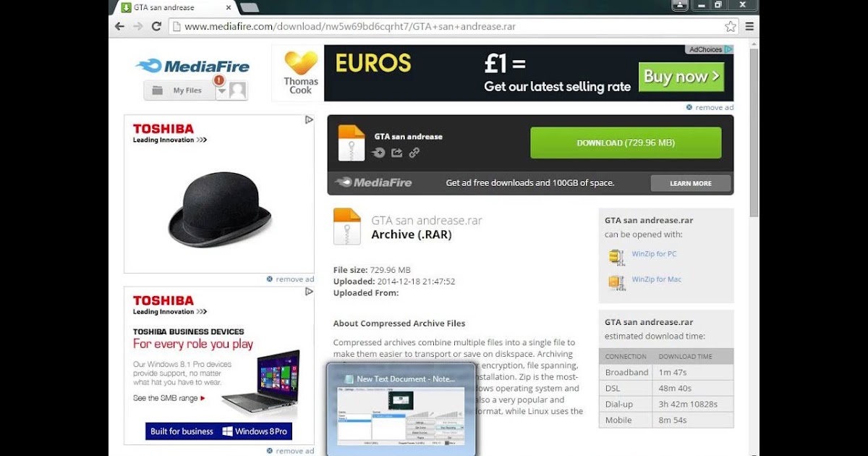The width and height of the screenshot is (868, 456).
Task: Click AdChoices icon on top hat Toshiba ad
Action: pyautogui.click(x=309, y=119)
